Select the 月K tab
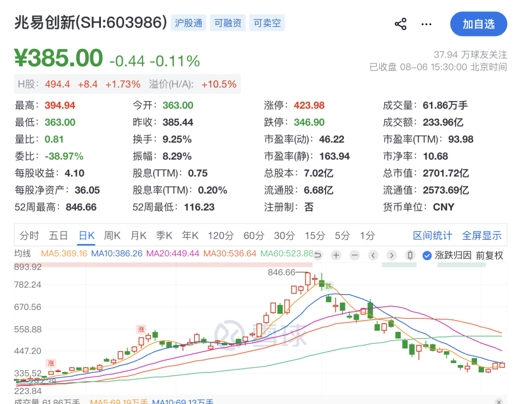The image size is (532, 404). coord(138,236)
